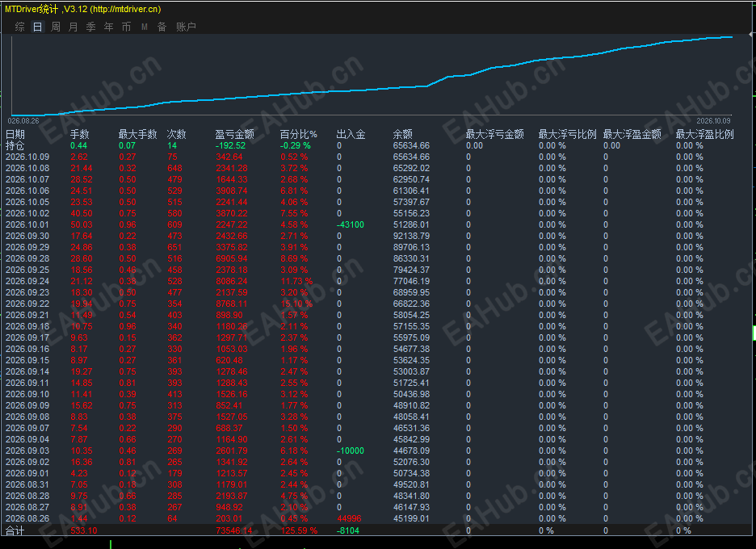Click total percentage 125.59 %

coord(299,530)
